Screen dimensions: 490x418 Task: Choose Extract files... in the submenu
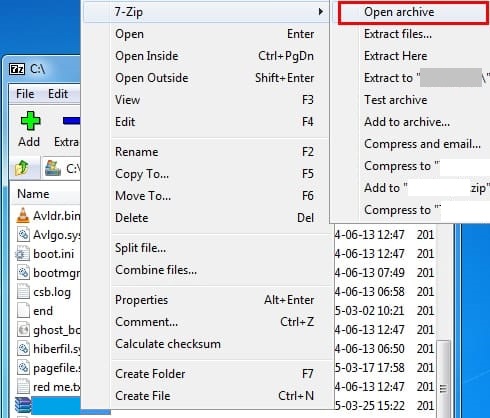[x=398, y=34]
